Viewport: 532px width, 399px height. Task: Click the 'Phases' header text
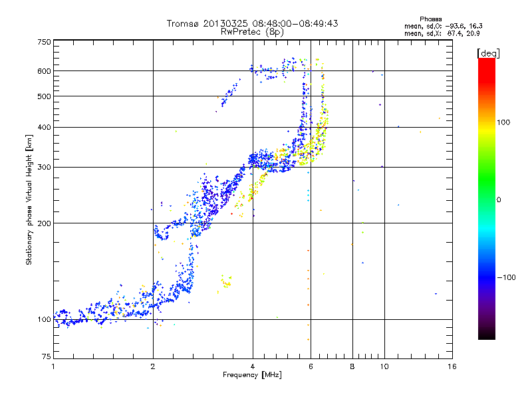click(430, 19)
